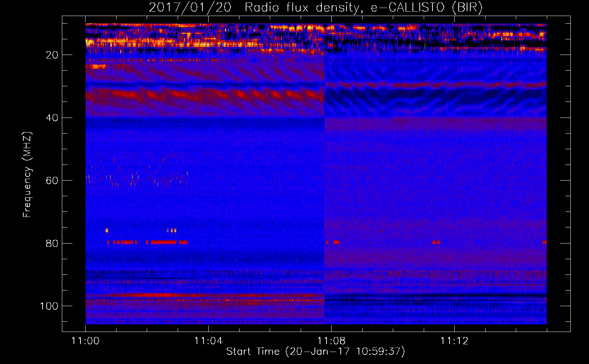Image resolution: width=589 pixels, height=364 pixels.
Task: Click the '80' frequency tick label
Action: tap(52, 244)
